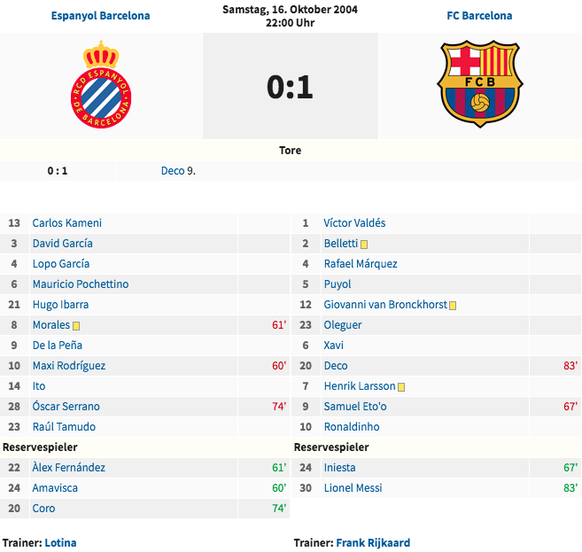Open Lionel Messi substitute link

point(353,488)
